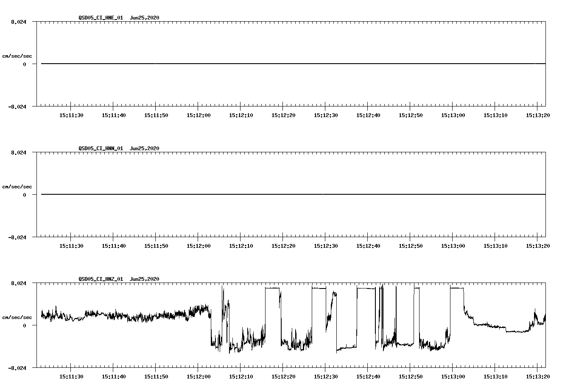Click the flat trace line in HNN plot

point(293,194)
